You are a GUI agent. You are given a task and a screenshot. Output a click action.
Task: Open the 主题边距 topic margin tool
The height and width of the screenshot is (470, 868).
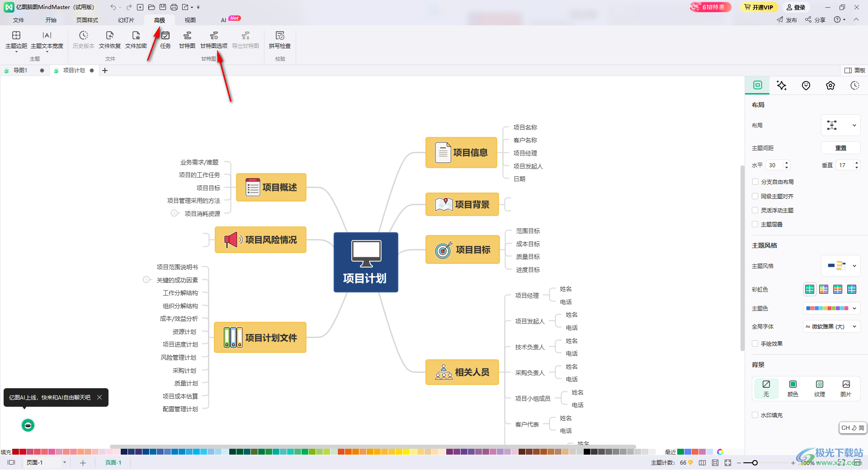16,41
